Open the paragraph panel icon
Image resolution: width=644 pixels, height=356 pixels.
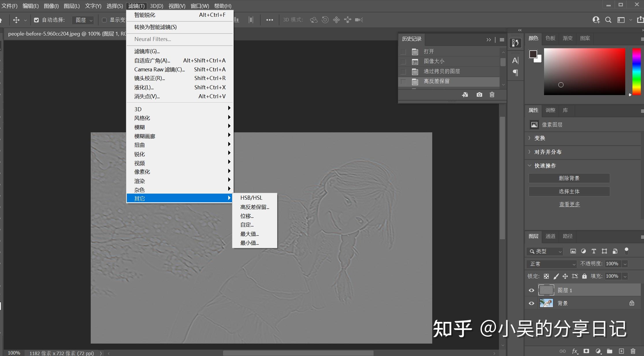click(515, 73)
